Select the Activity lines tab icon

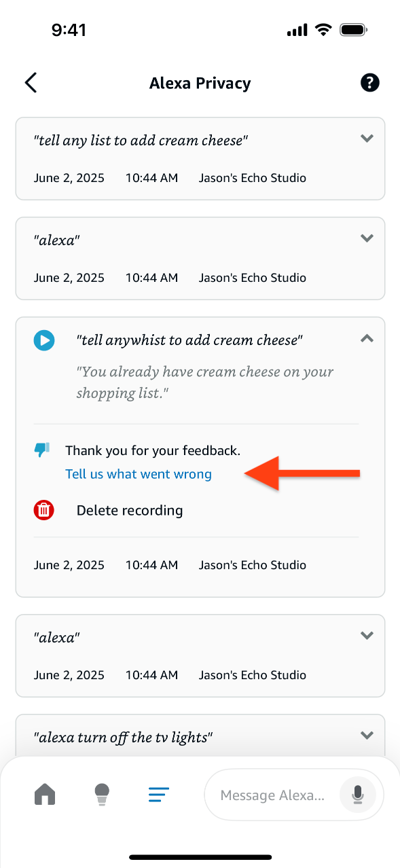point(159,794)
